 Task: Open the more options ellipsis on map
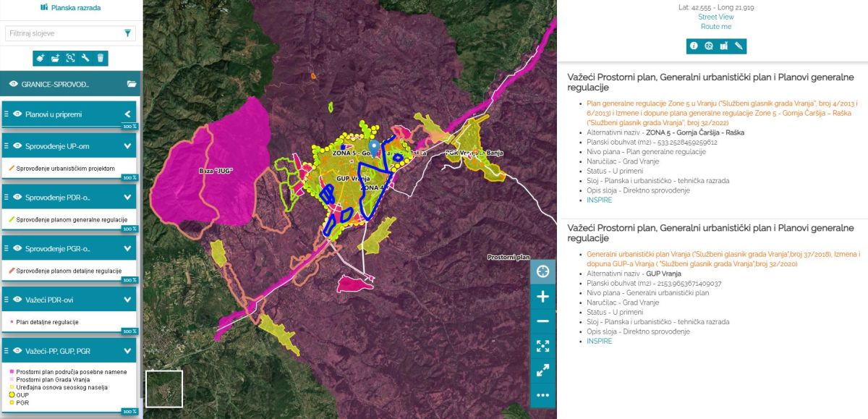[542, 395]
